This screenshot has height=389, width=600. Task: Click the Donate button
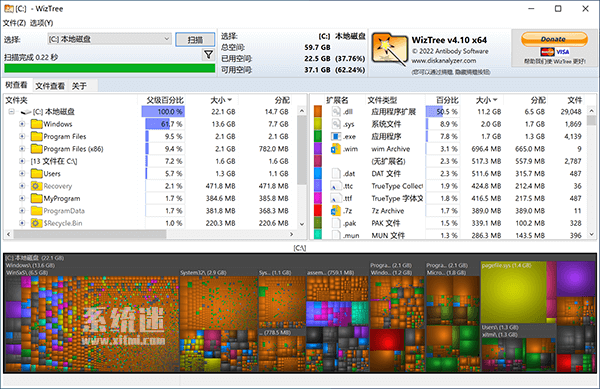point(554,39)
